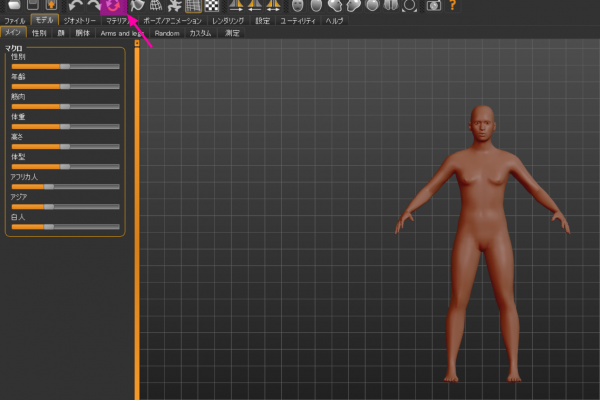Viewport: 600px width, 400px height.
Task: Open the Random sub-tab
Action: (167, 33)
